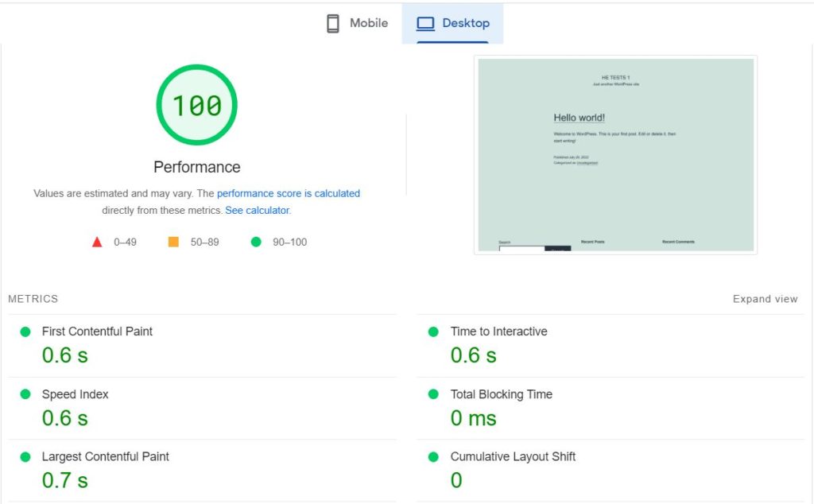Screen dimensions: 814x504
Task: Click green dot beside Total Blocking Time
Action: pyautogui.click(x=433, y=394)
